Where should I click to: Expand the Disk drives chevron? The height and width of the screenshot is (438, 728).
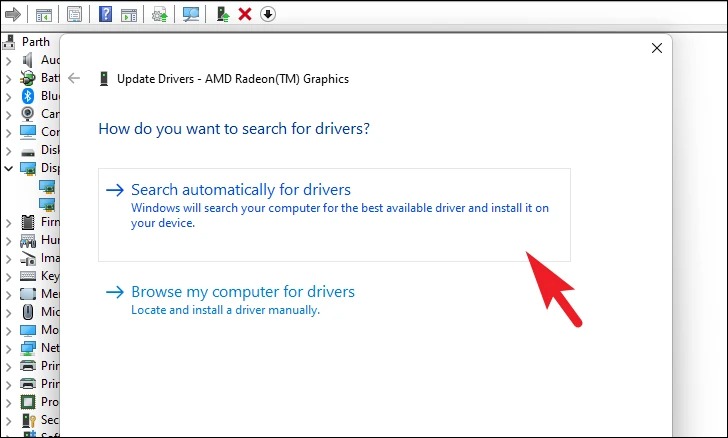point(8,150)
